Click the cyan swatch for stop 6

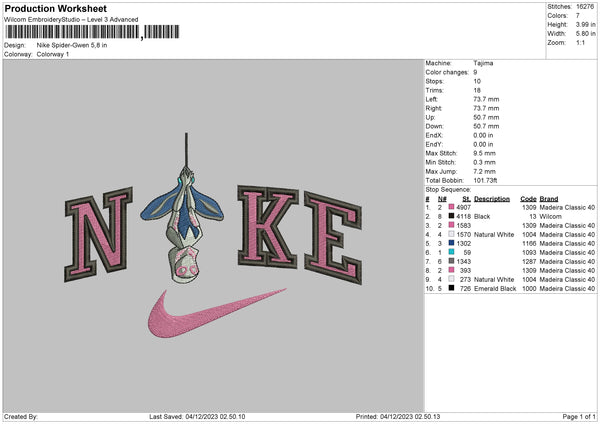click(452, 252)
